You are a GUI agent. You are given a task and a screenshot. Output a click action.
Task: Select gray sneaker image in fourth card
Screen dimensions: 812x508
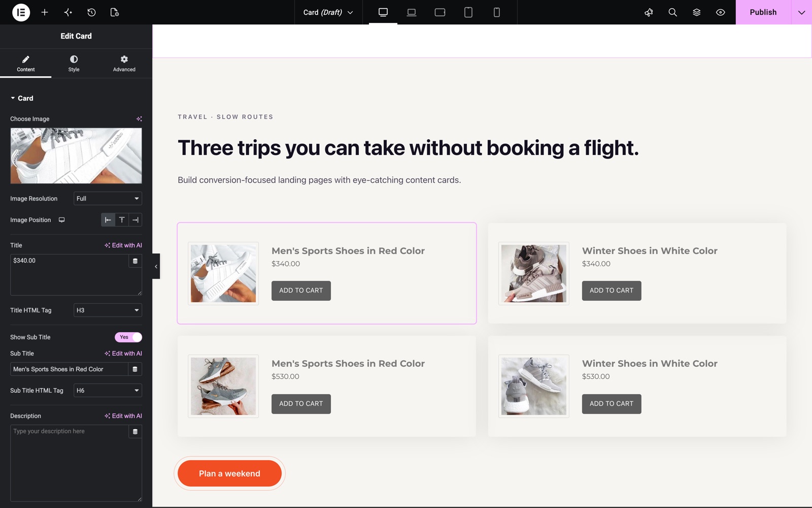pyautogui.click(x=534, y=386)
